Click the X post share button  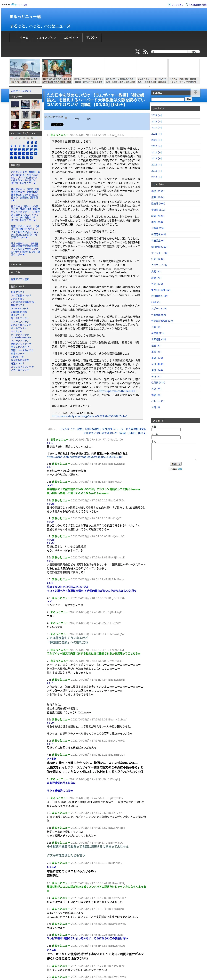pos(57,124)
